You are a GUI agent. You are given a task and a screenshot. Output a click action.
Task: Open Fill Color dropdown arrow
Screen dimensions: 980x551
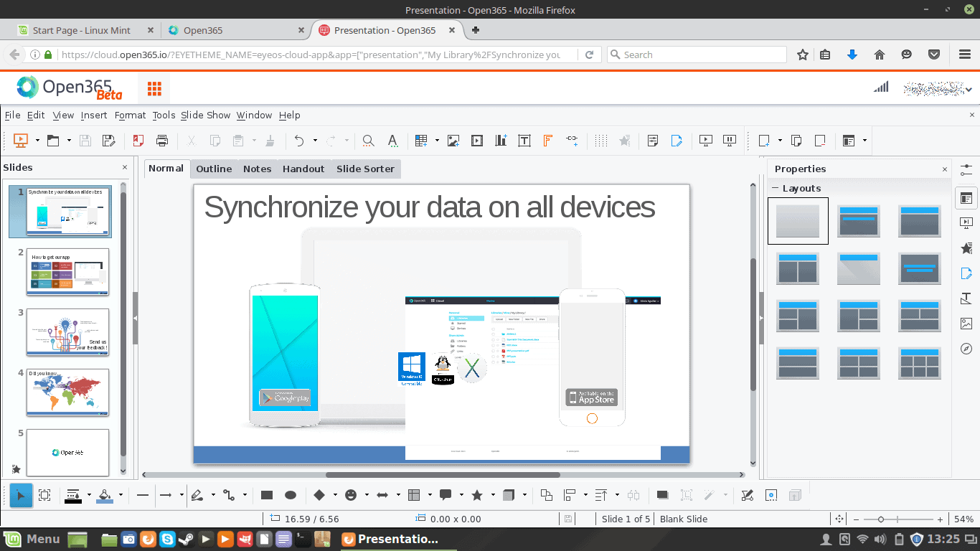[x=121, y=495]
